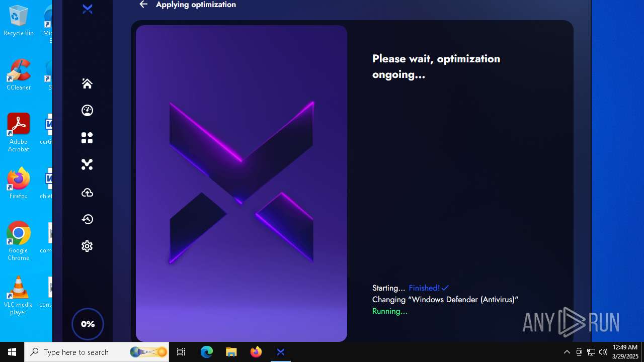Click the 'Changing Windows Defender (Antivirus)' line
Screen dimensions: 644x362
445,300
